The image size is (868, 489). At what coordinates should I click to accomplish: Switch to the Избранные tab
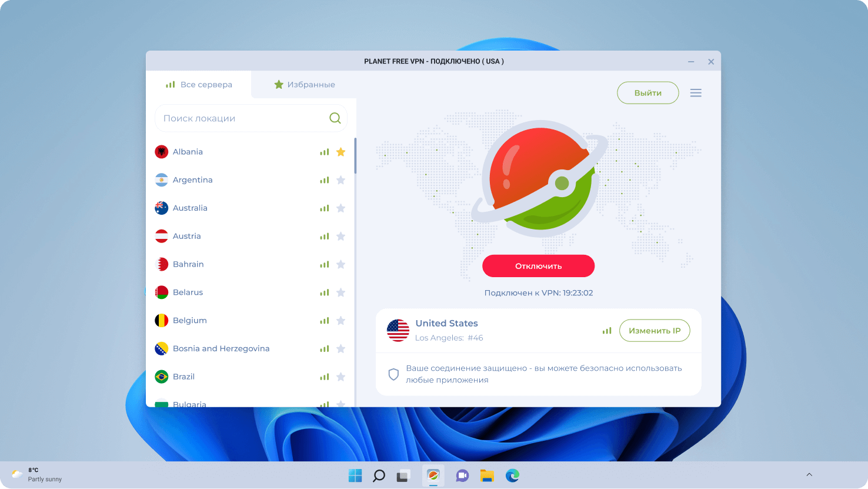[304, 84]
